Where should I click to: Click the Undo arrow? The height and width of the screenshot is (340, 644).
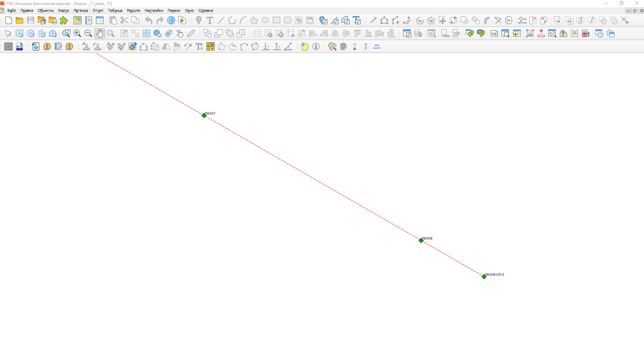point(149,21)
